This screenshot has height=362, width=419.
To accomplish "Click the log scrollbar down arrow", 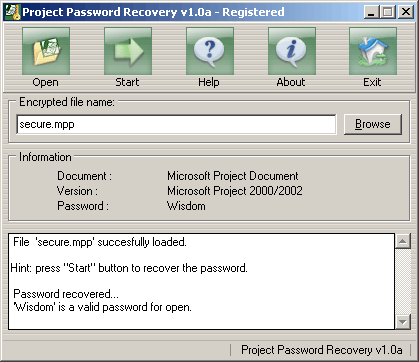I will (403, 322).
